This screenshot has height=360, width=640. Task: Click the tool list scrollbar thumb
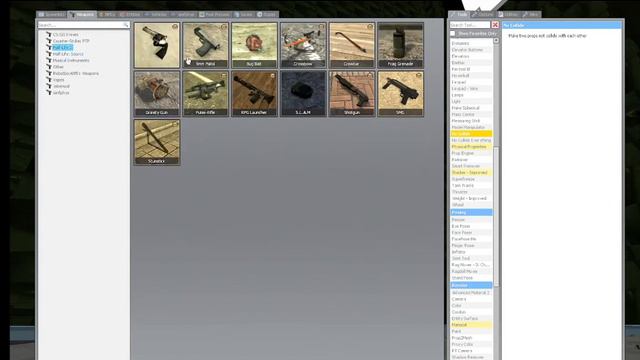496,216
